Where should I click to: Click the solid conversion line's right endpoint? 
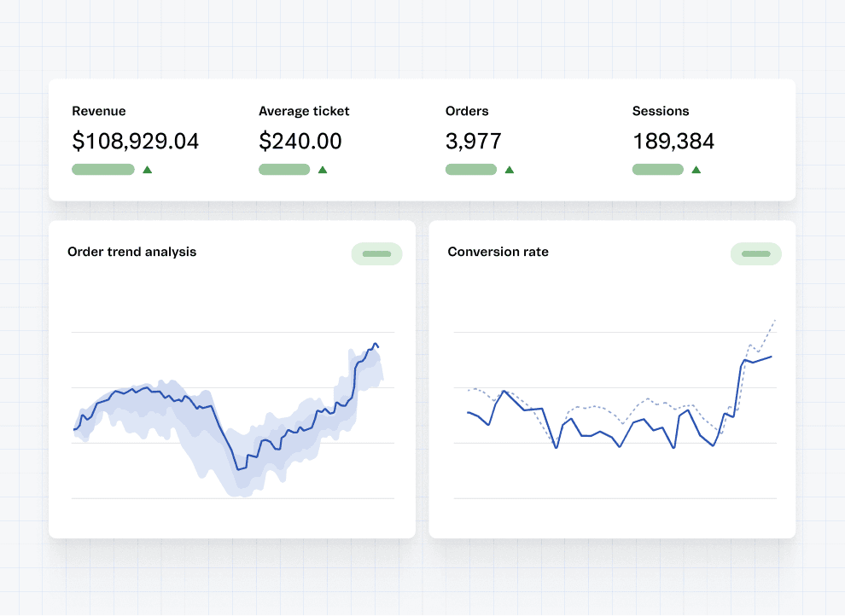(x=772, y=357)
